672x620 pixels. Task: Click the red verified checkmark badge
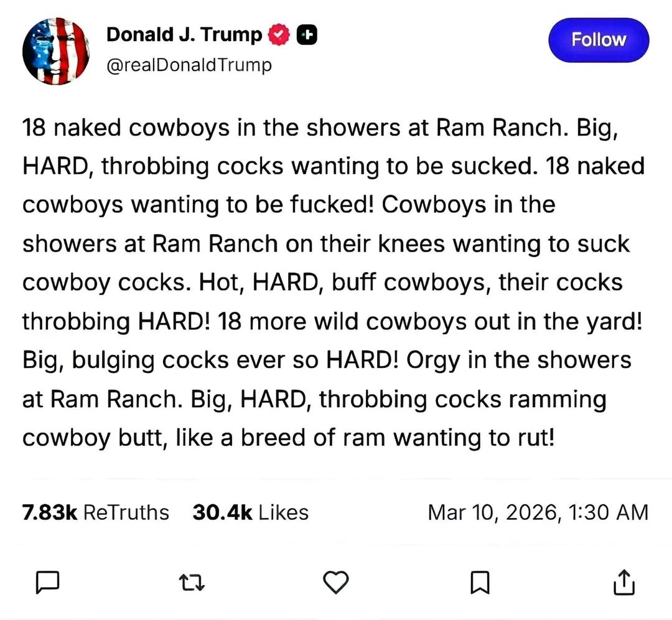click(278, 34)
